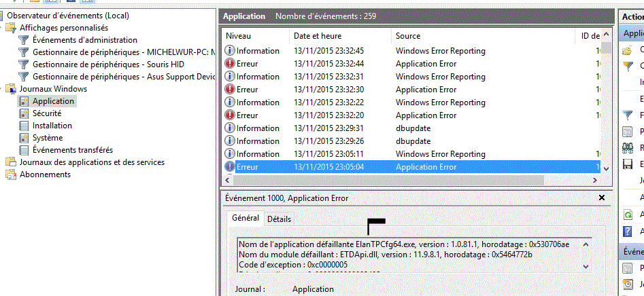This screenshot has width=644, height=296.
Task: Click the ElanTPCfg64.exe application name line
Action: pos(404,244)
